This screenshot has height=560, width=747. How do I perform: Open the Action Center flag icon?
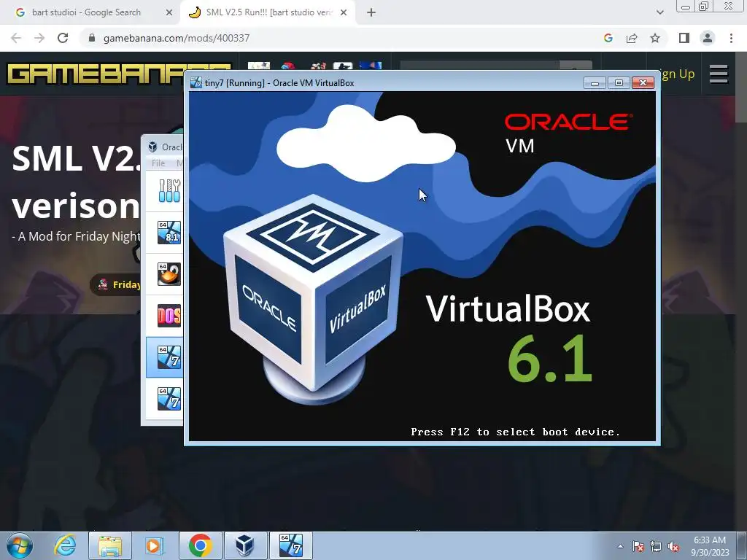pos(638,546)
